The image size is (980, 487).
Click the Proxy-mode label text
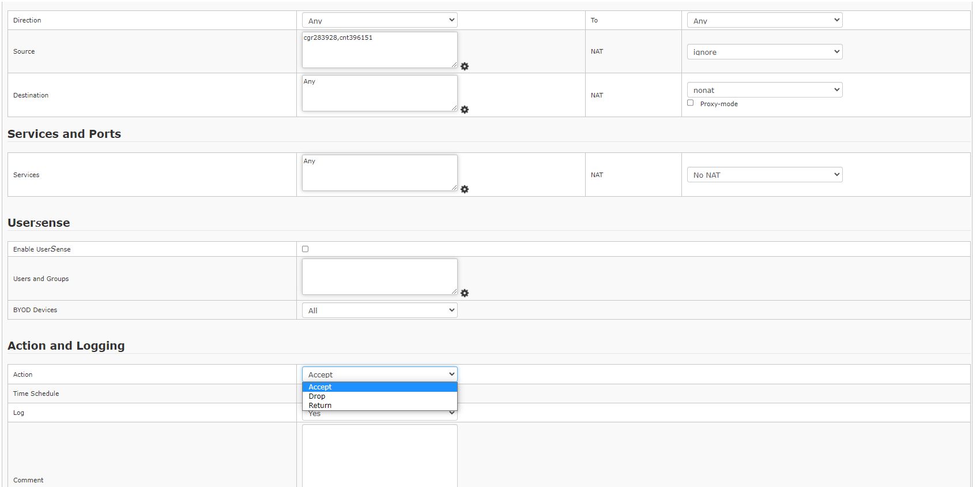click(x=719, y=104)
